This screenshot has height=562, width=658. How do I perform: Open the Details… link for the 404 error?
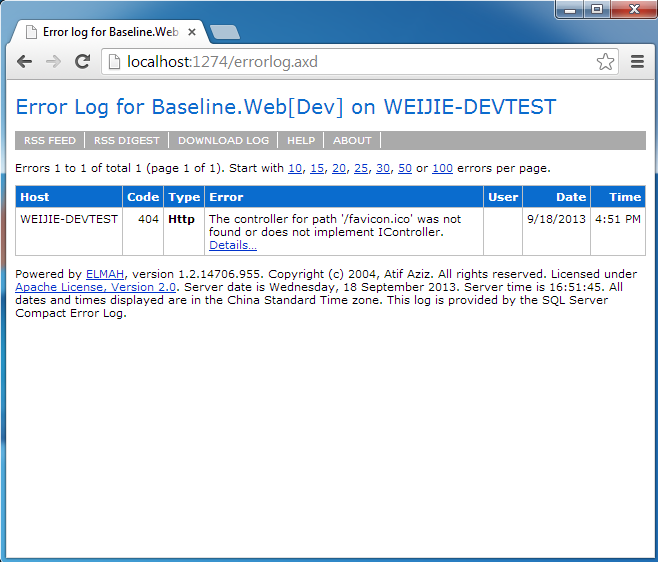(233, 245)
